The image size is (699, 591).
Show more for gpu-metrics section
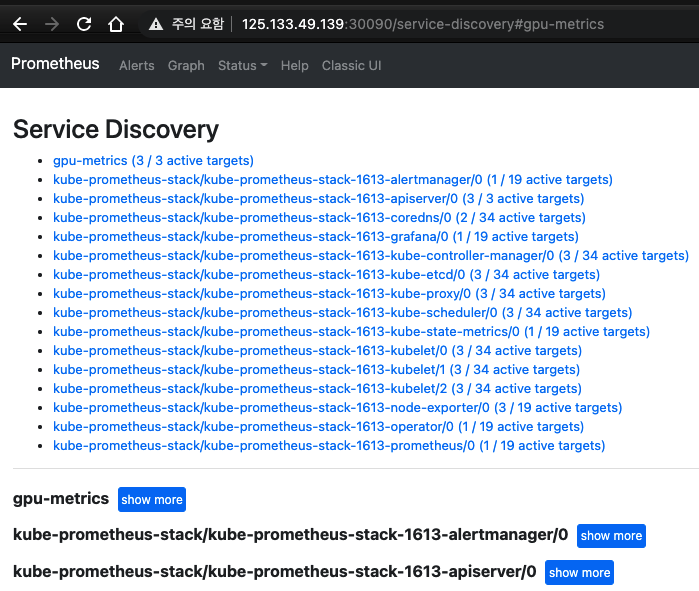(x=152, y=500)
